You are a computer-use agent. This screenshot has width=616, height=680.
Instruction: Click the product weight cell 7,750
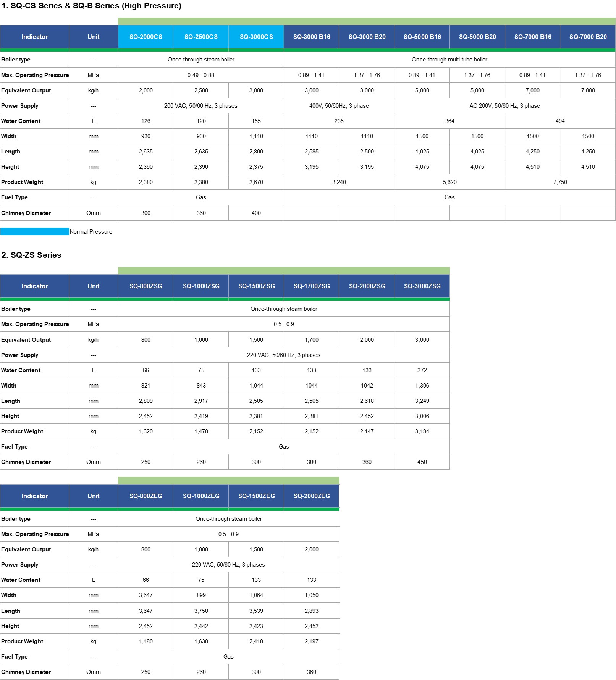click(x=560, y=182)
